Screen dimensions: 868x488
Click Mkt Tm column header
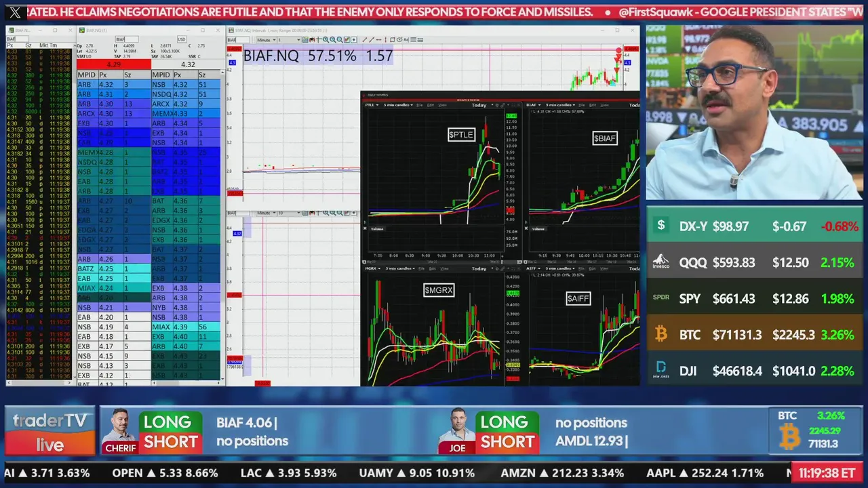48,45
